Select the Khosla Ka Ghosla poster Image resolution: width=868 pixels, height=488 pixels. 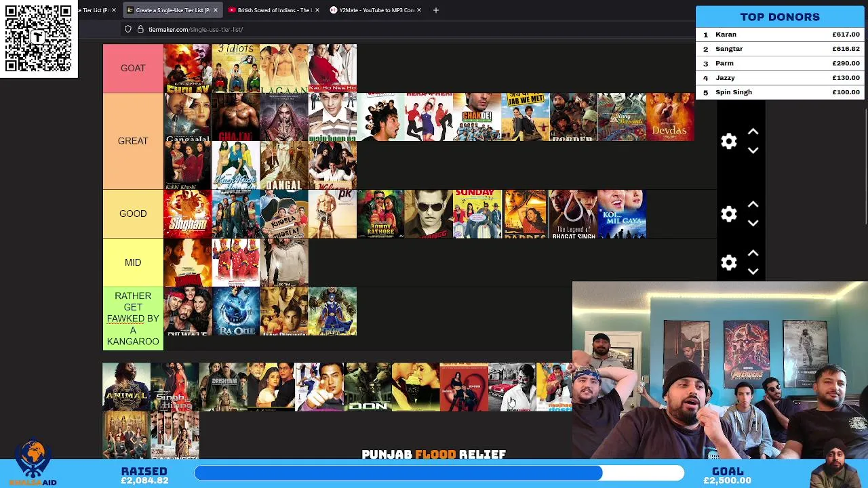click(x=283, y=213)
